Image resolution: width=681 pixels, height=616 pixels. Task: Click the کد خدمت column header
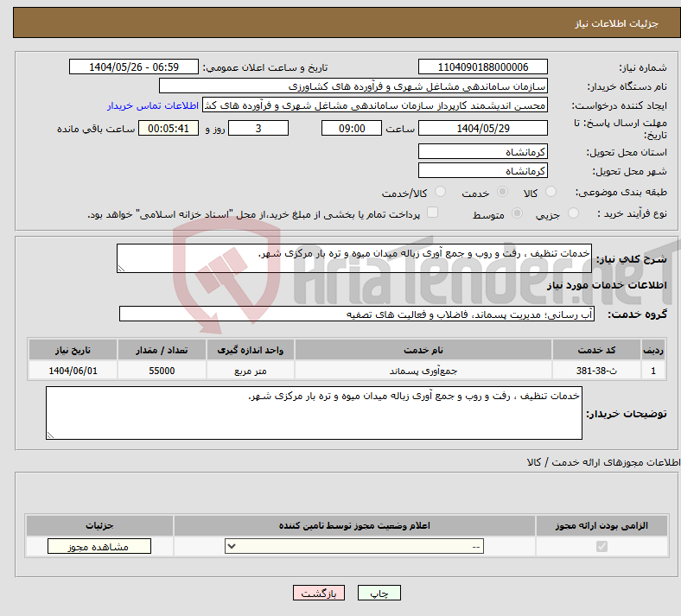[x=608, y=349]
